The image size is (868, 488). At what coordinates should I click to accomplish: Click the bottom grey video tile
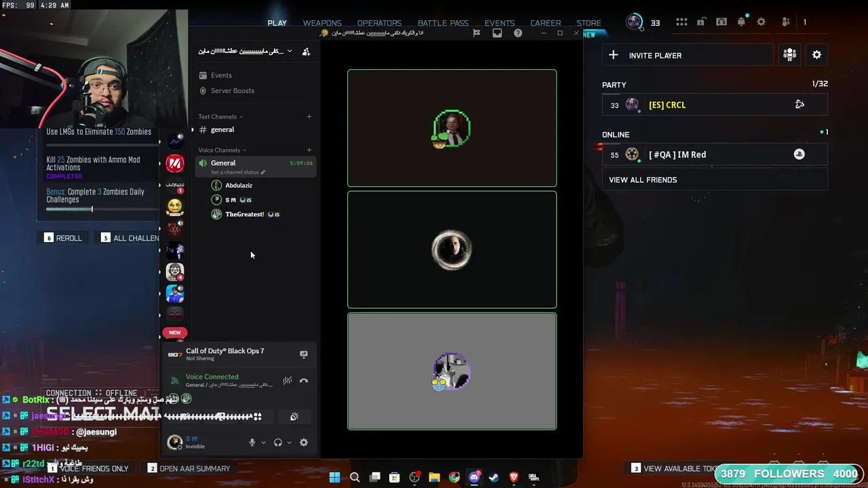click(x=452, y=371)
